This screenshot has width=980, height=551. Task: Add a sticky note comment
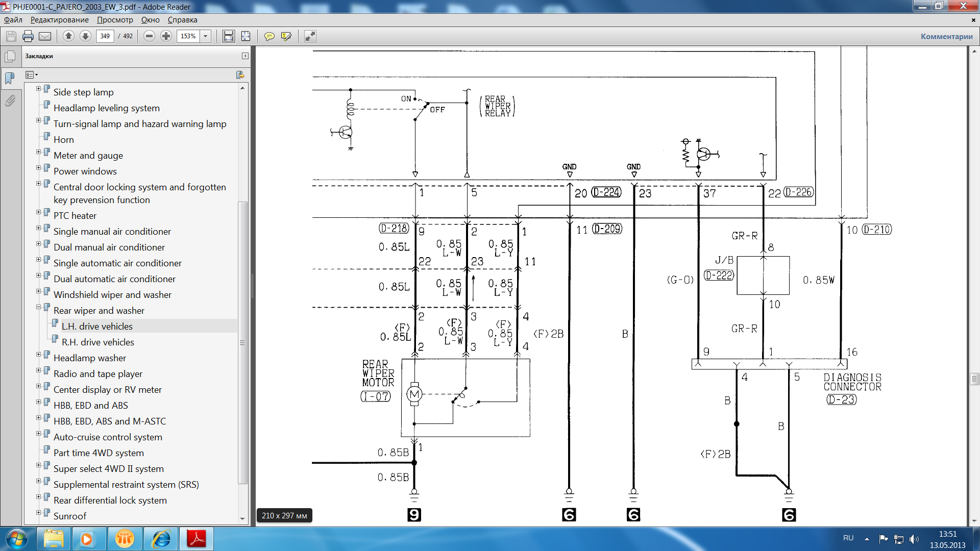[269, 36]
